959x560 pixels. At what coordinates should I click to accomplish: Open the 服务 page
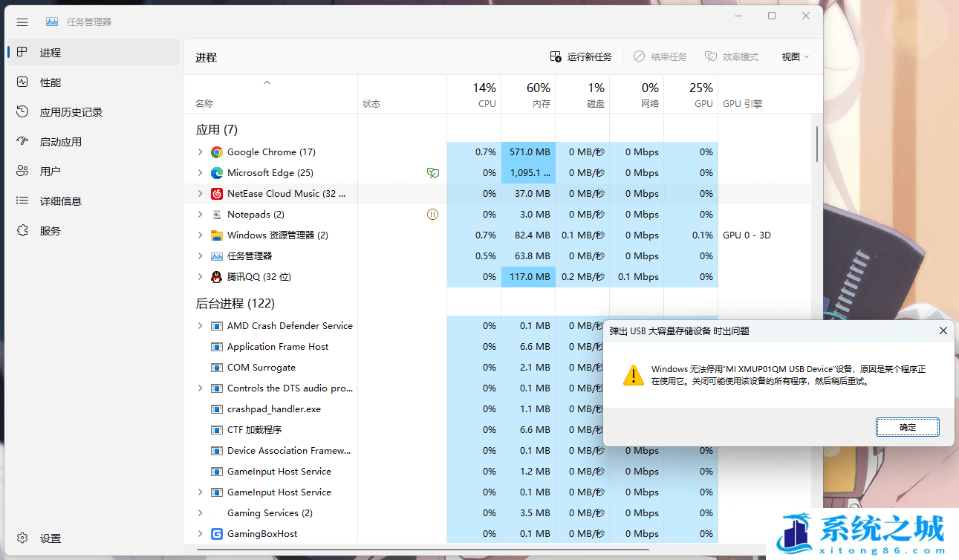point(93,231)
